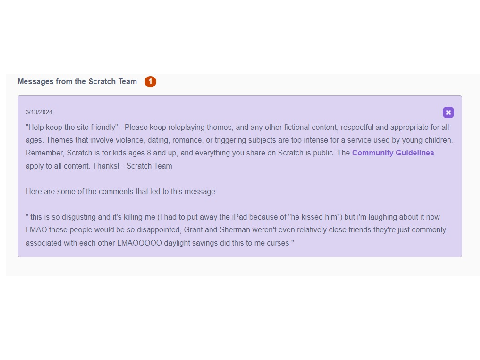
Task: Open the Community Guidelines link
Action: click(393, 153)
